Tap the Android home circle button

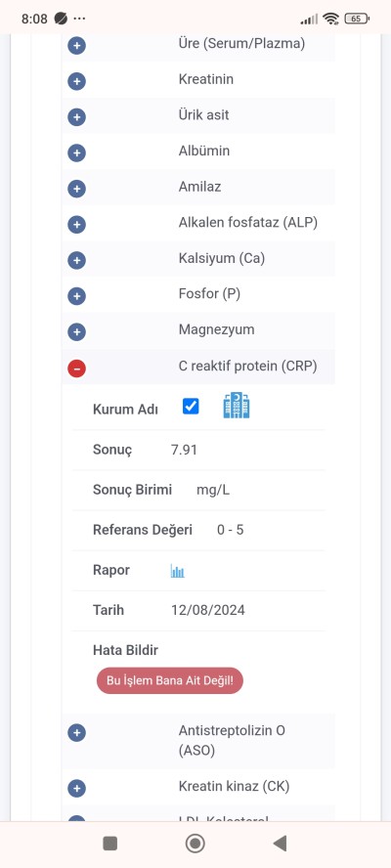195,844
